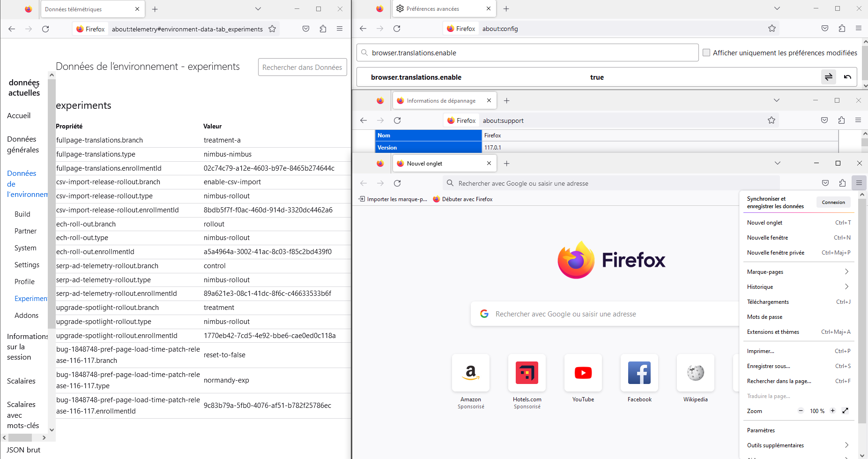Choose Téléchargements from the menu
868x459 pixels.
[798, 302]
